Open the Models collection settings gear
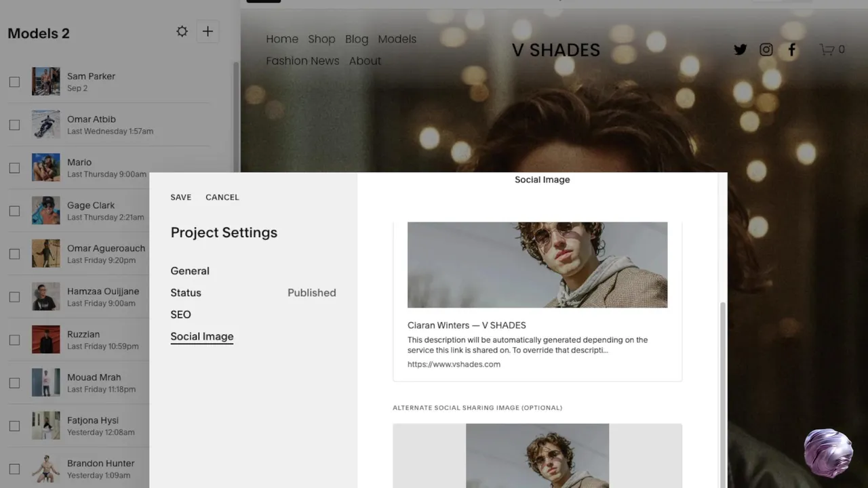Screen dimensions: 868x488 click(x=182, y=31)
